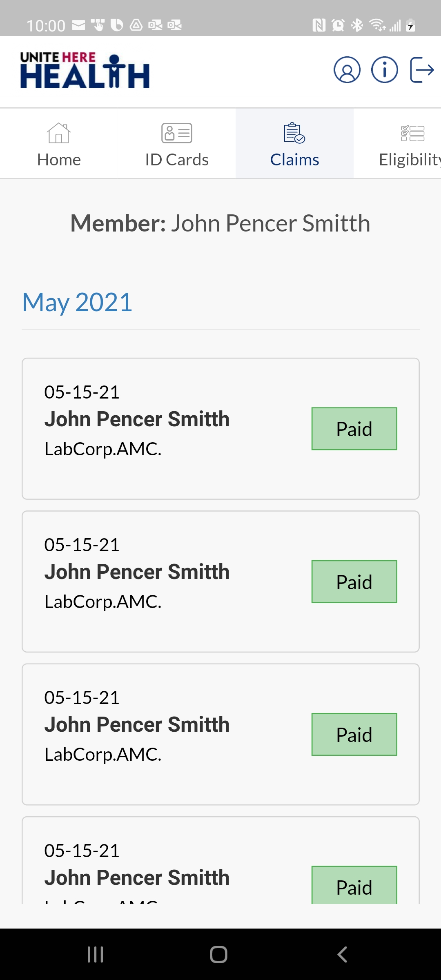Tap the Paid status on the second claim
This screenshot has height=980, width=441.
[354, 581]
